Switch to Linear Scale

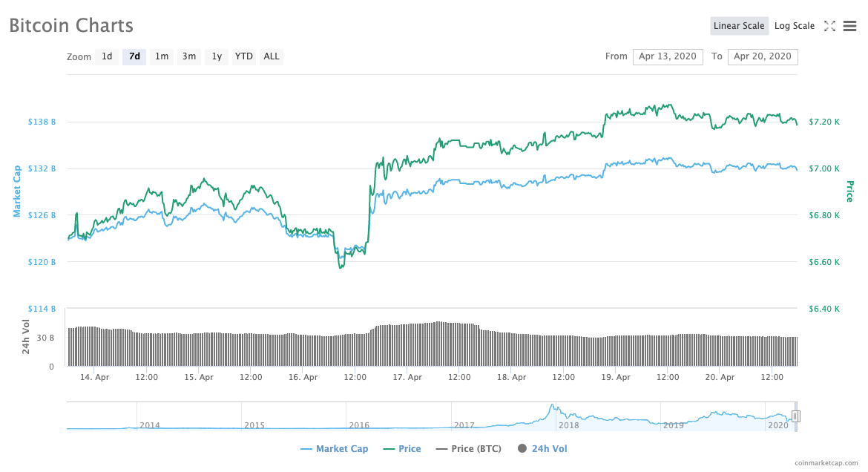point(739,26)
